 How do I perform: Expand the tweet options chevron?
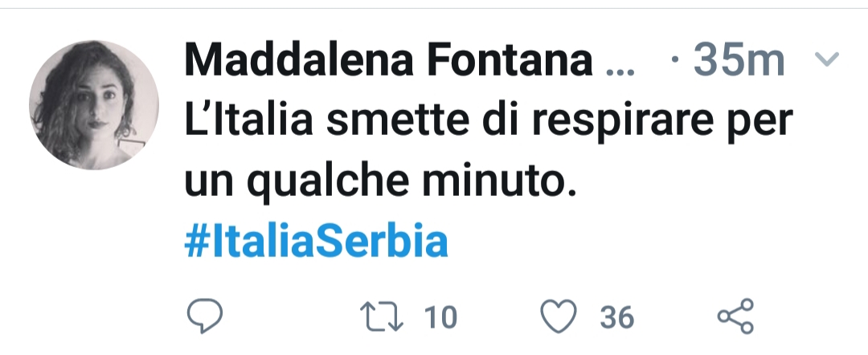[x=826, y=59]
